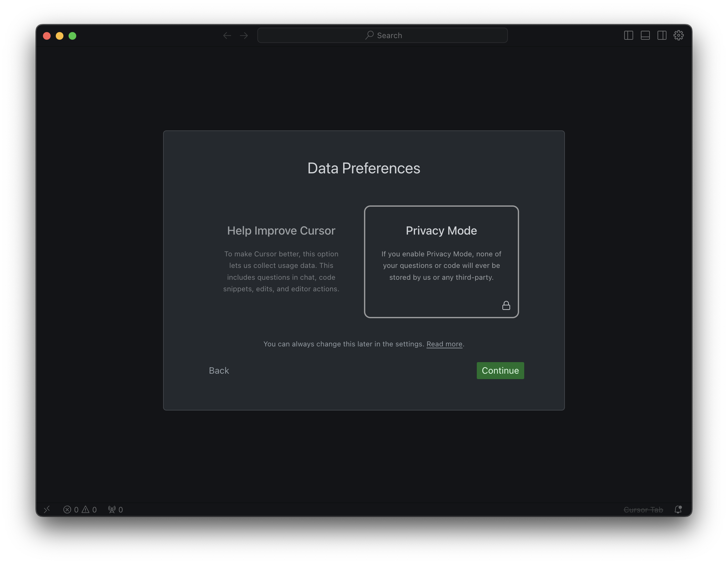
Task: Click the Continue button
Action: [x=500, y=370]
